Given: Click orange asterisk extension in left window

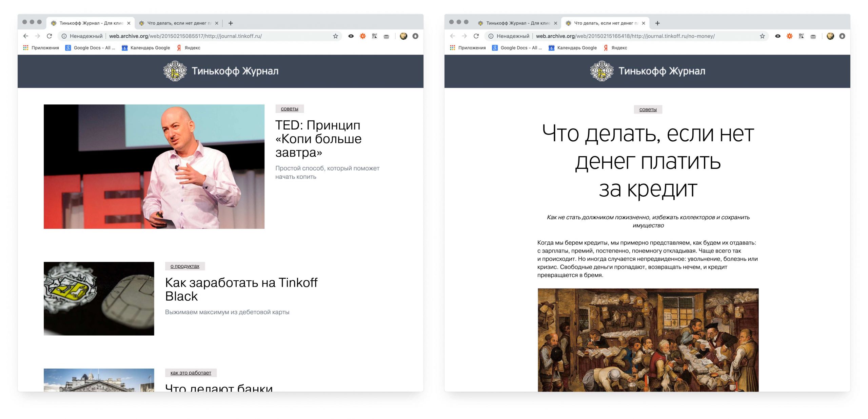Looking at the screenshot, I should pos(363,36).
